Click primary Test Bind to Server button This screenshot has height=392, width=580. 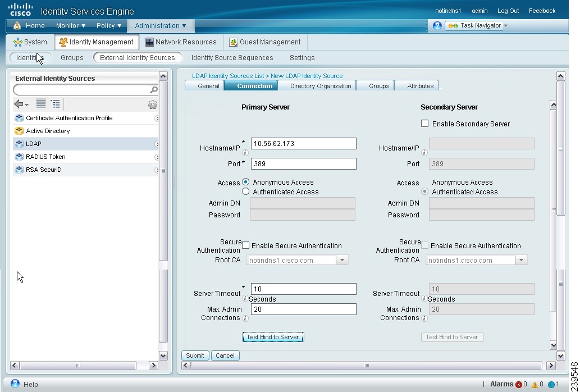point(273,337)
